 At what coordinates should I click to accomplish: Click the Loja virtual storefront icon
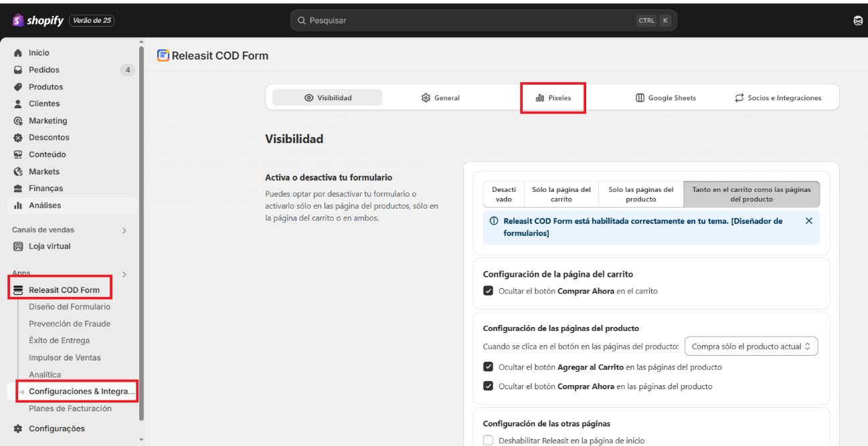(18, 246)
